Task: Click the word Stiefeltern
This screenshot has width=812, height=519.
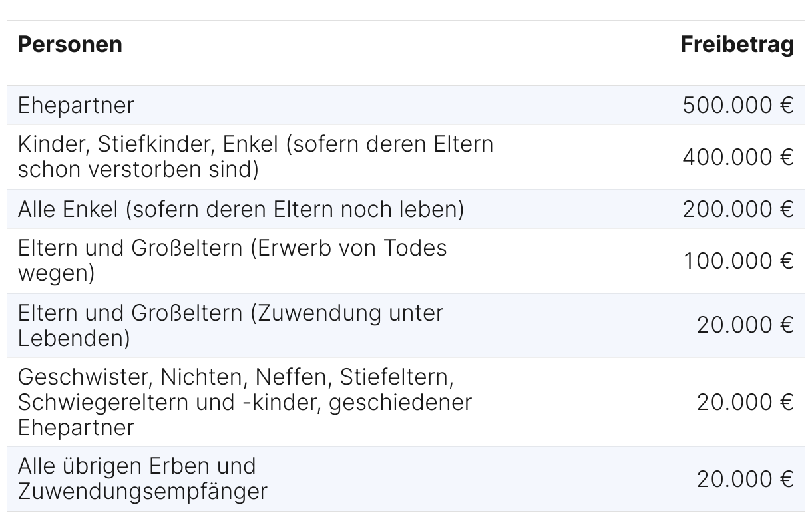Action: (397, 377)
